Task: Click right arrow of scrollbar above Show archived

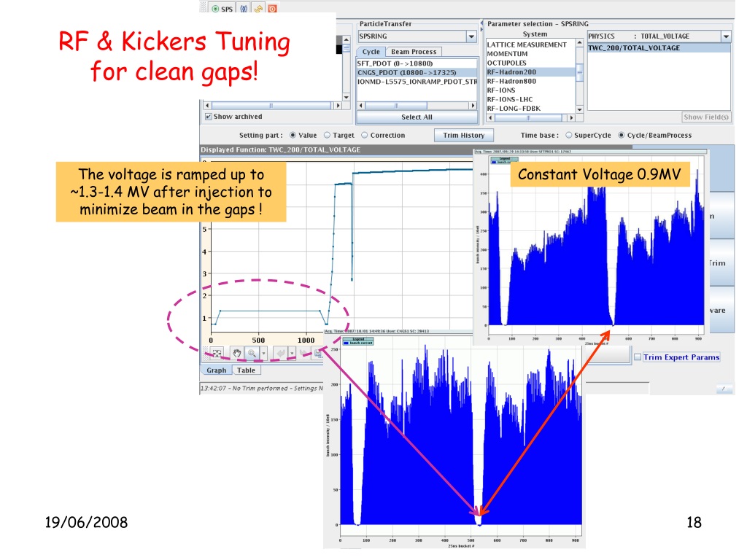Action: coord(338,106)
